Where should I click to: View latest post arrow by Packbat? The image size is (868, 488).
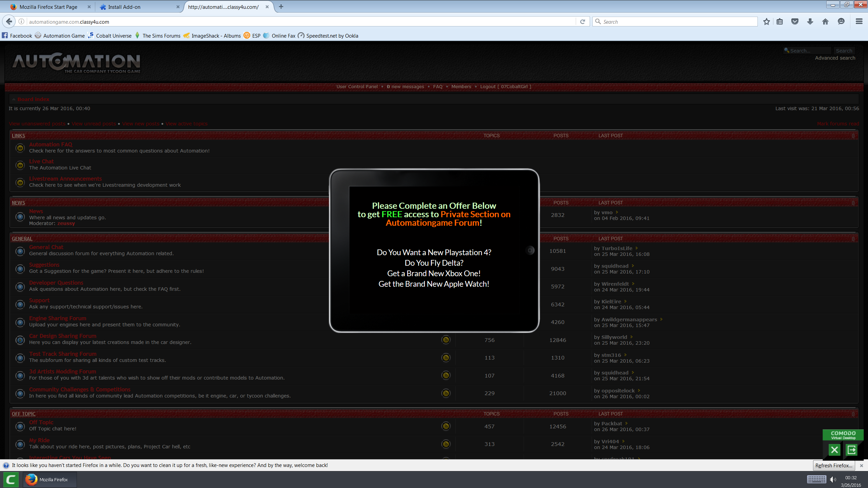click(627, 423)
